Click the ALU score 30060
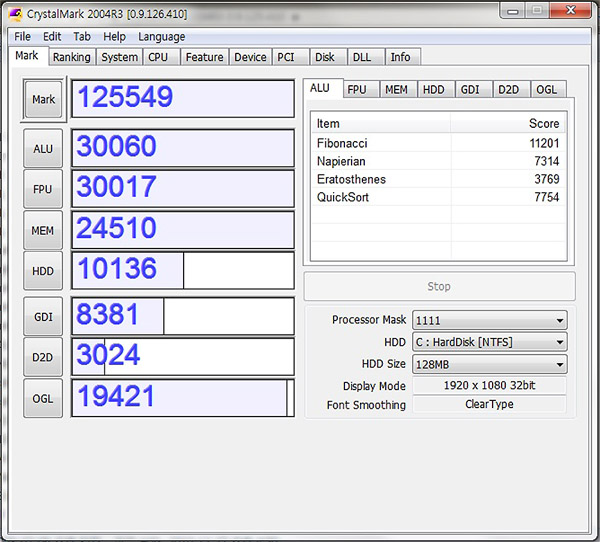Screen dimensions: 600x542 tap(183, 148)
